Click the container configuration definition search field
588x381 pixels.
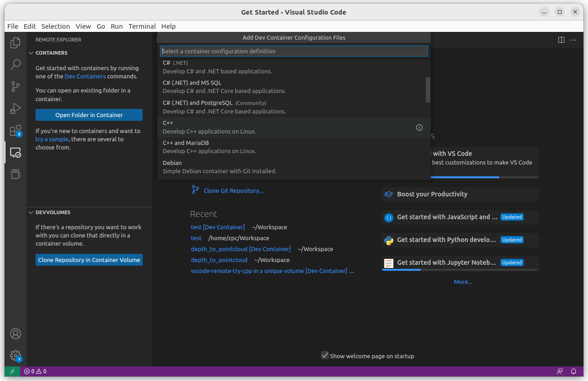point(294,51)
